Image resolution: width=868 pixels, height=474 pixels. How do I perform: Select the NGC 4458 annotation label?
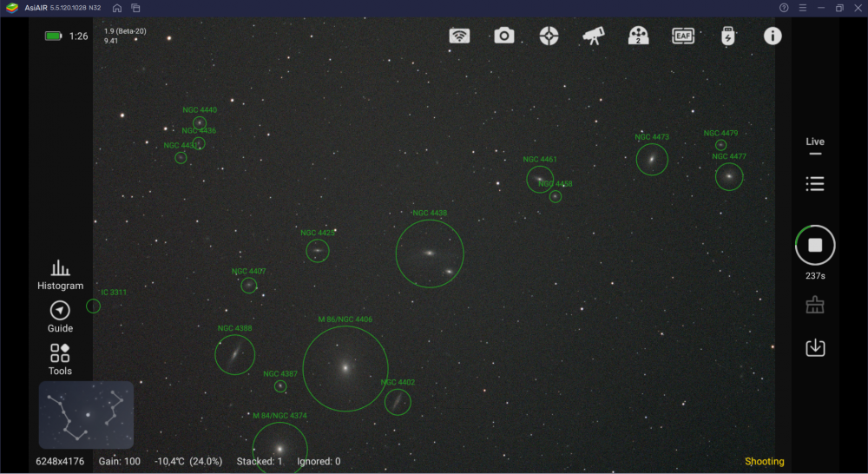pos(556,184)
